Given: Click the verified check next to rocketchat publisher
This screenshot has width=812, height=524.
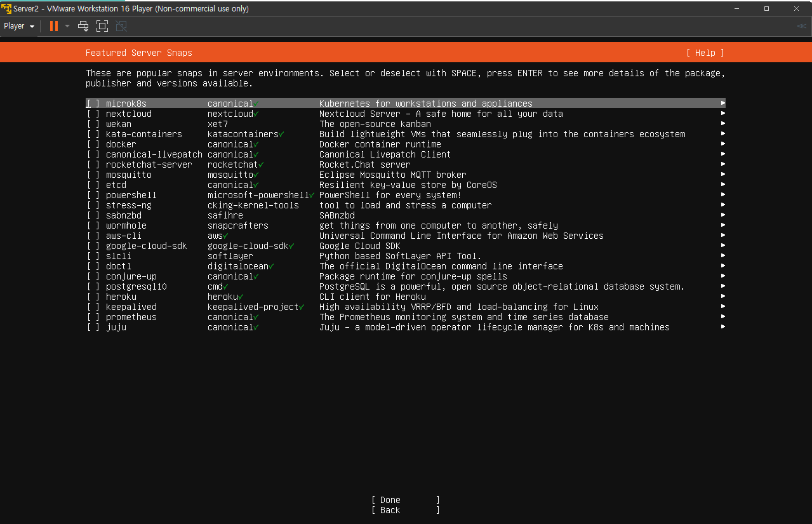Looking at the screenshot, I should 261,165.
